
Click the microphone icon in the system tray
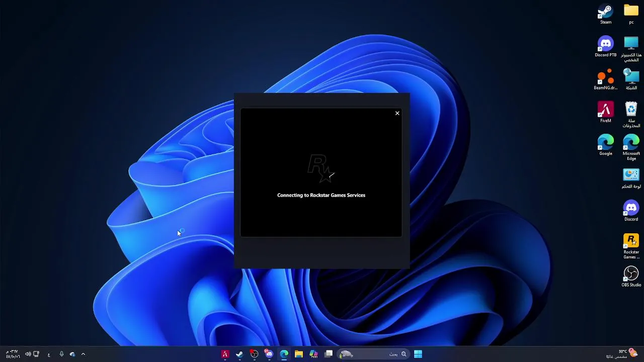click(x=61, y=354)
